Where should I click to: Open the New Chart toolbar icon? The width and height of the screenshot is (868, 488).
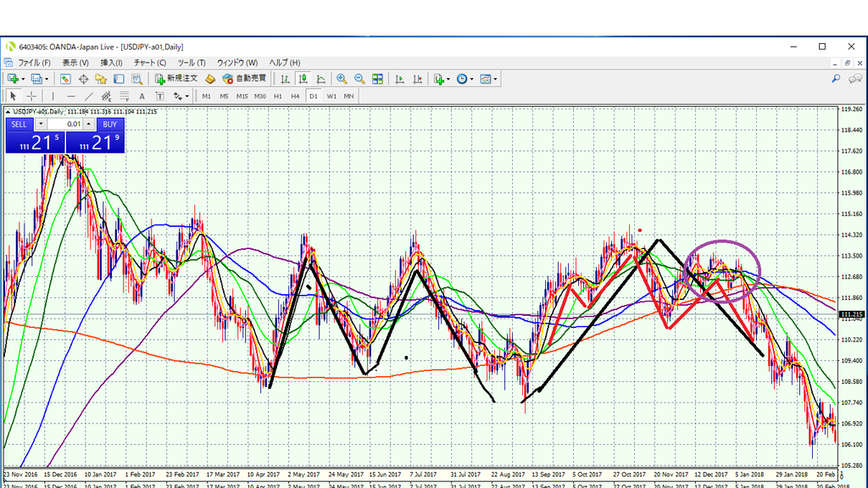(x=13, y=79)
